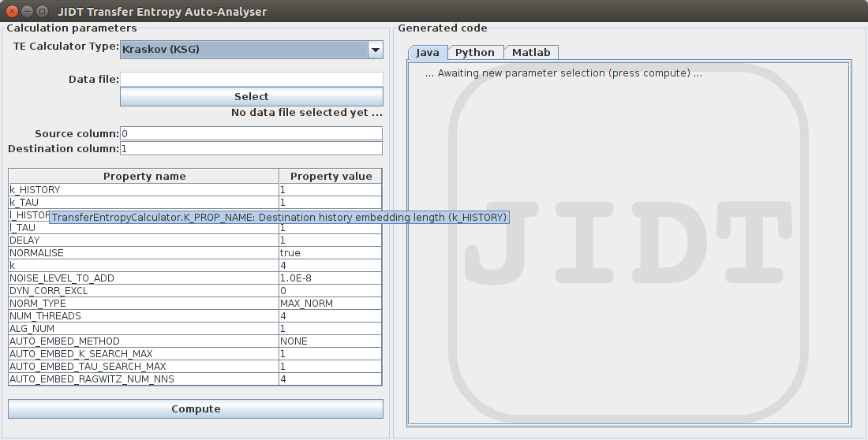The image size is (868, 440).
Task: Switch to the Python tab
Action: (x=475, y=53)
